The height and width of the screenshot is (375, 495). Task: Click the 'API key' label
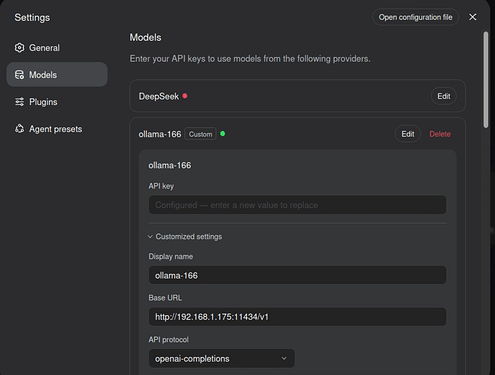[161, 186]
